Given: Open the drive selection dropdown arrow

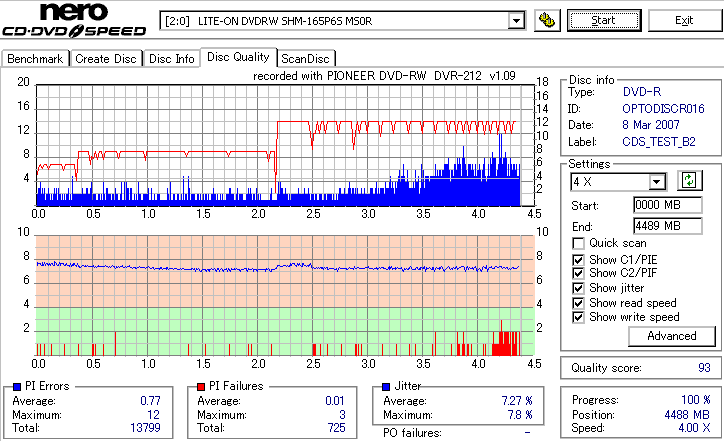Looking at the screenshot, I should (x=516, y=21).
